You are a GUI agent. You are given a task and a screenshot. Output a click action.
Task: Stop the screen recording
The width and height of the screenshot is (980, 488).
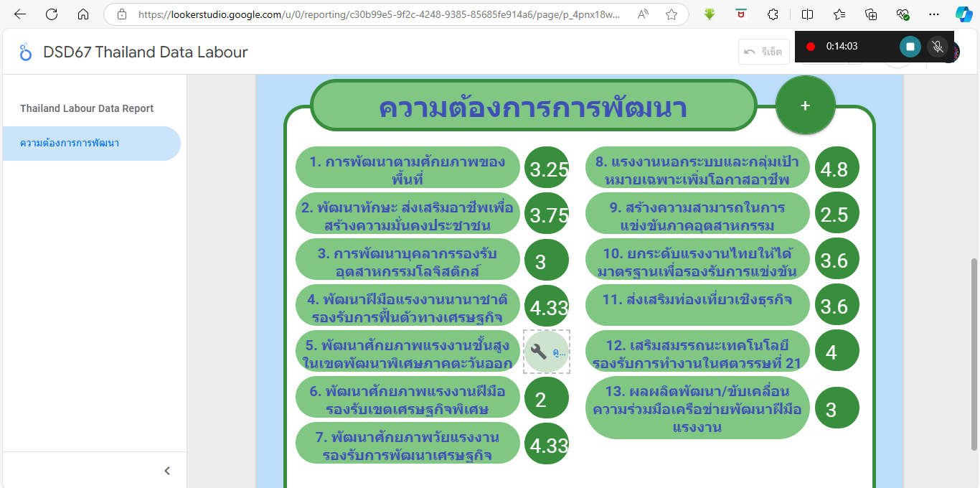click(910, 47)
